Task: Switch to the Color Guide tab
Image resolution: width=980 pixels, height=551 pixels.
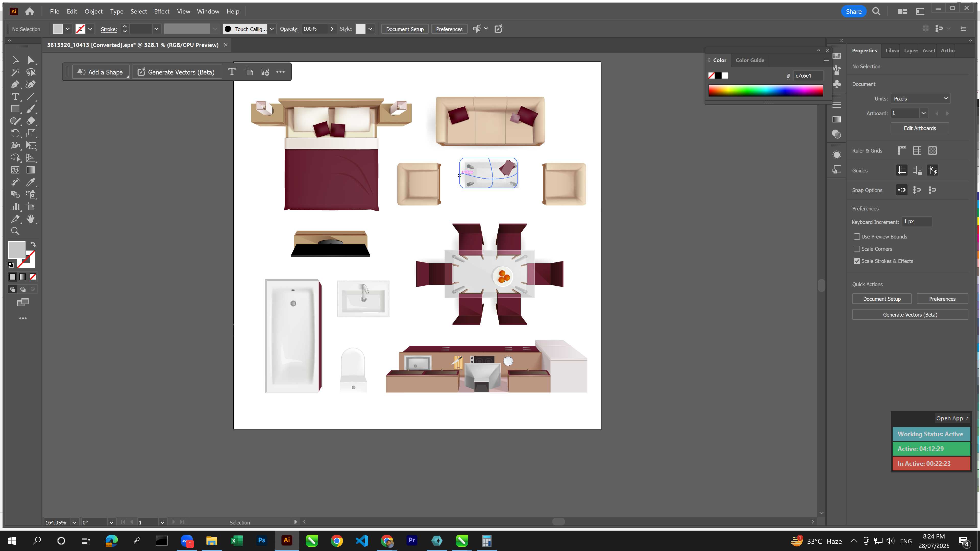Action: coord(750,60)
